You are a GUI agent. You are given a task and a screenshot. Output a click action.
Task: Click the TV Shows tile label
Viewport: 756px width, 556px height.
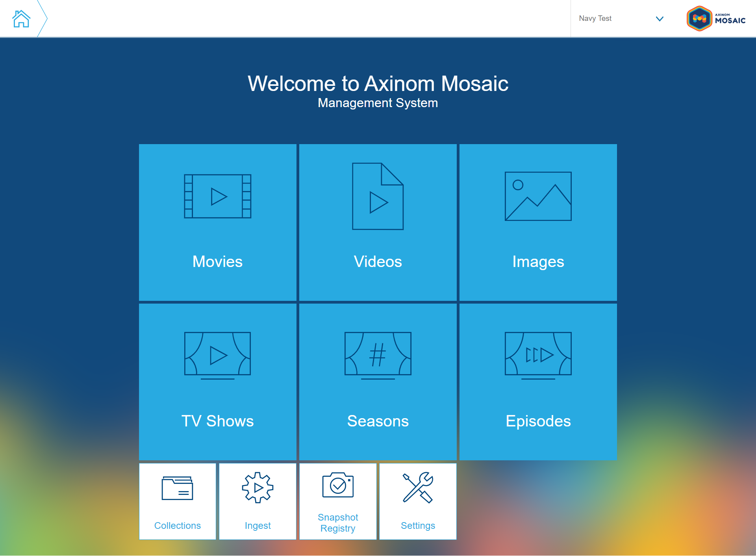(217, 421)
